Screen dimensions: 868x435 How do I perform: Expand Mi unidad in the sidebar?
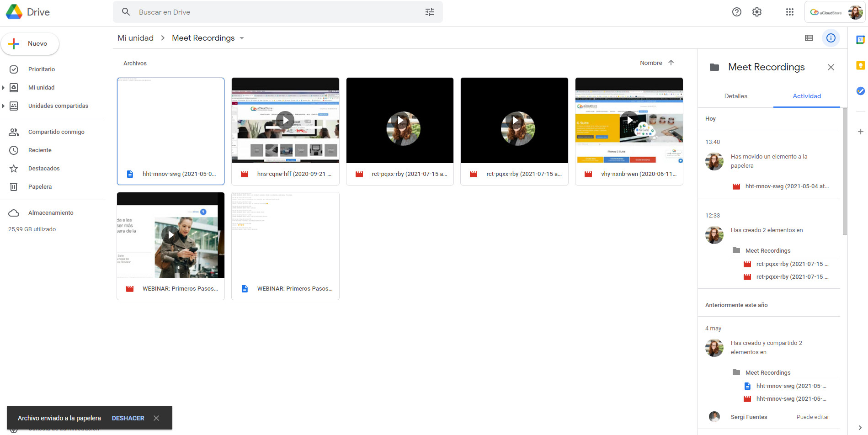click(x=4, y=87)
